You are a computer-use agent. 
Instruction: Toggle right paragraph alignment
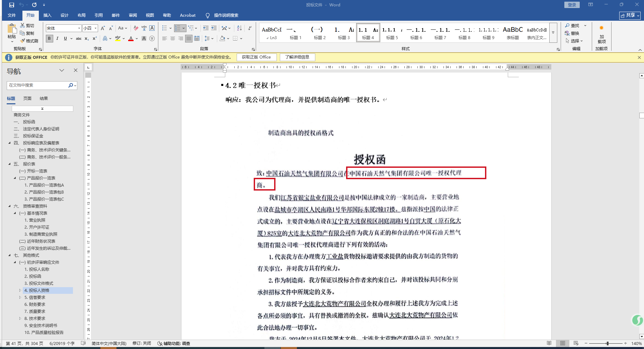click(181, 39)
